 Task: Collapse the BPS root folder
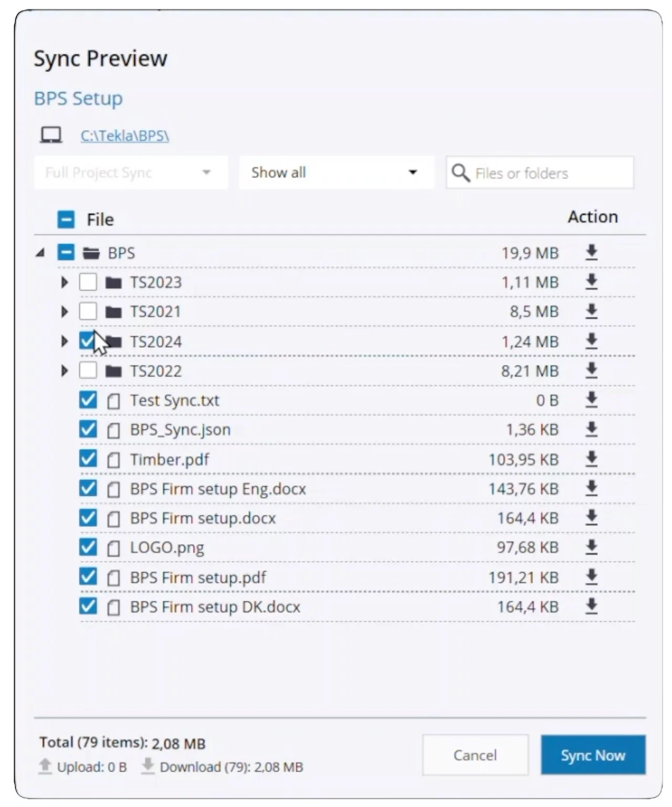pos(40,253)
